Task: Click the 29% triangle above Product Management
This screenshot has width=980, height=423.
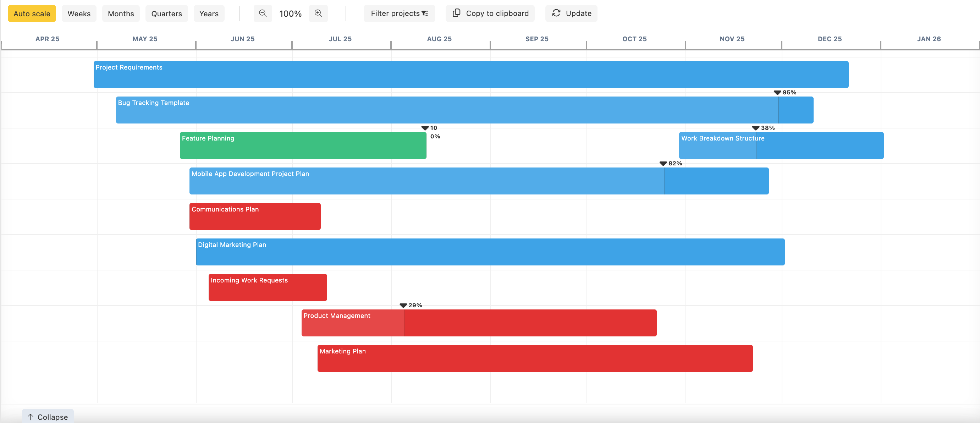Action: pos(403,305)
